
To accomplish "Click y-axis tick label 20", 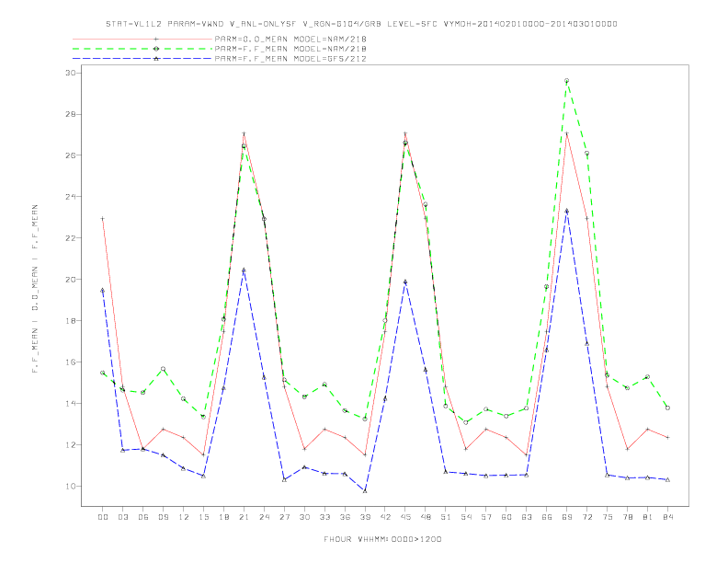I will pos(71,280).
